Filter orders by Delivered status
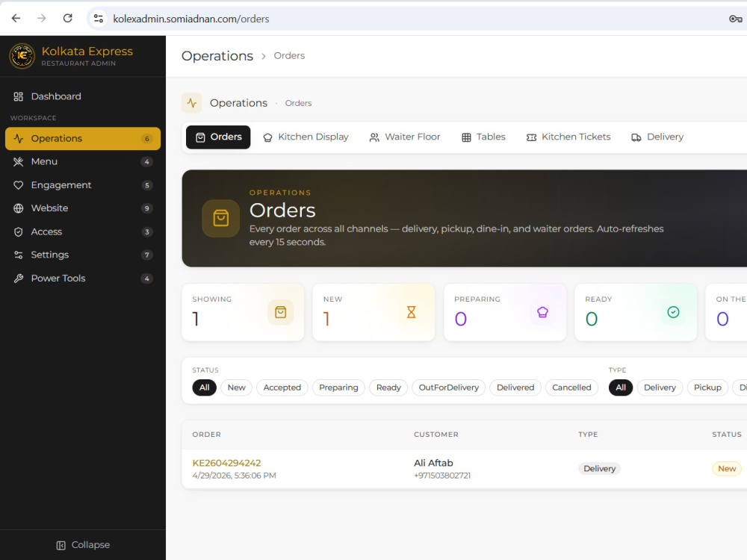The image size is (747, 560). [x=515, y=388]
